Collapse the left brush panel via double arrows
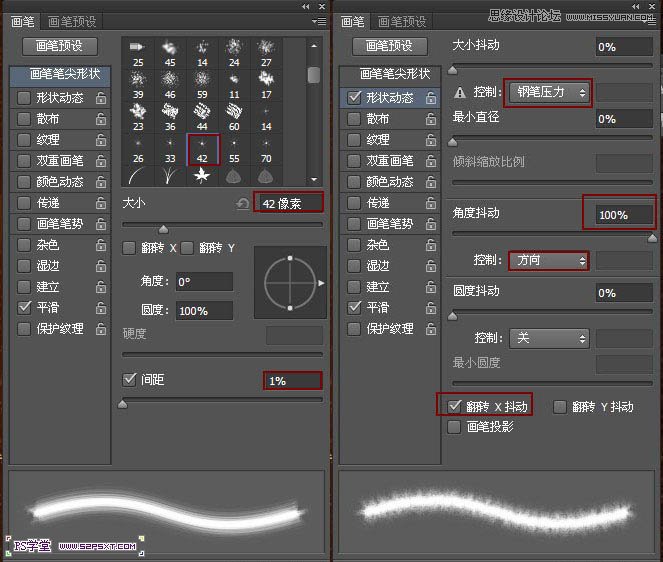Screen dimensions: 663x562 tap(306, 6)
